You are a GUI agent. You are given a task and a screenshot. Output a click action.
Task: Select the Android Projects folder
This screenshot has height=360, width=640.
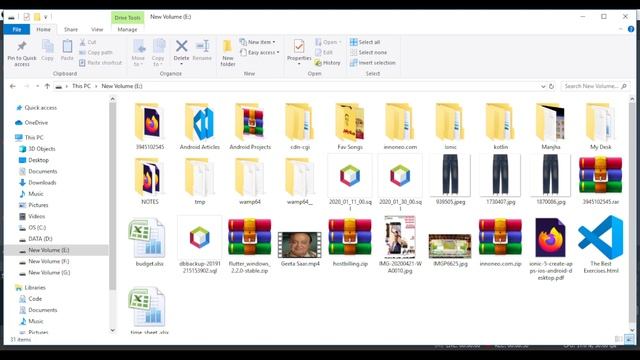tap(250, 127)
